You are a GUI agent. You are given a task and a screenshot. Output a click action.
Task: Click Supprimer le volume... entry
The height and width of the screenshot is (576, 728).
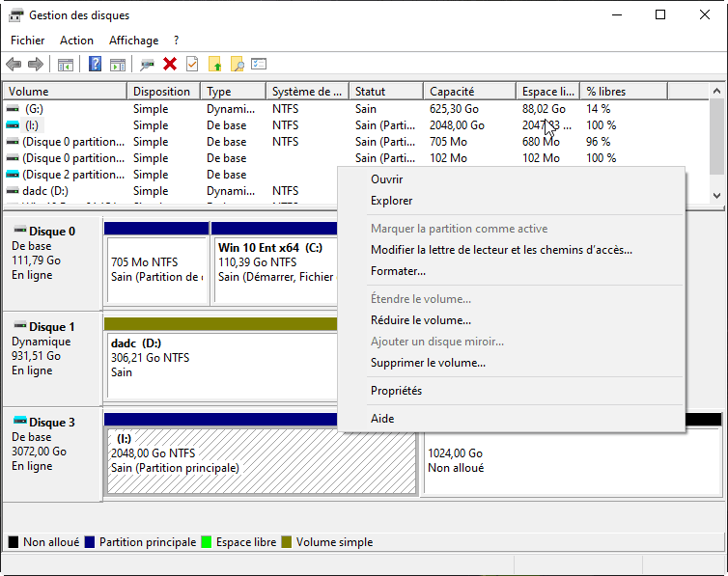[x=428, y=363]
